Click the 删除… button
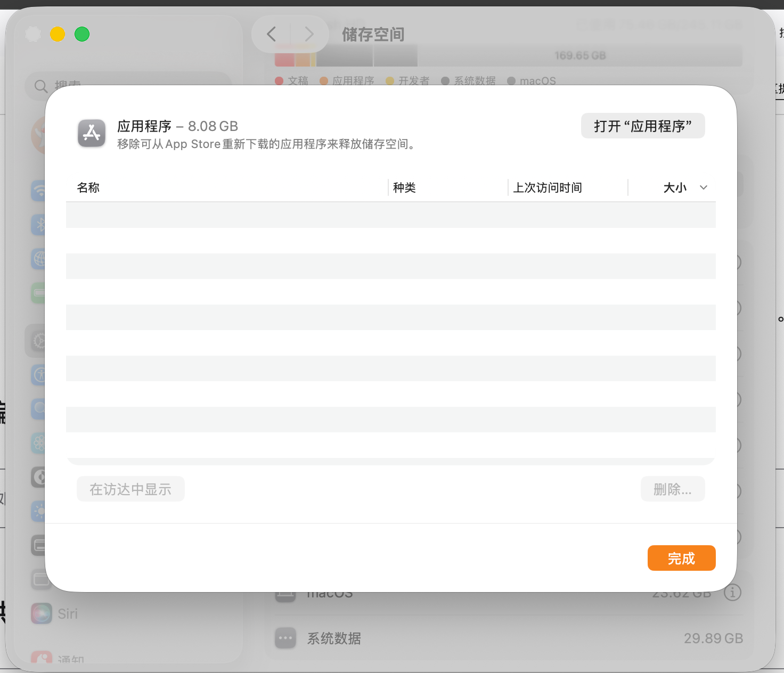The image size is (784, 673). [x=673, y=489]
